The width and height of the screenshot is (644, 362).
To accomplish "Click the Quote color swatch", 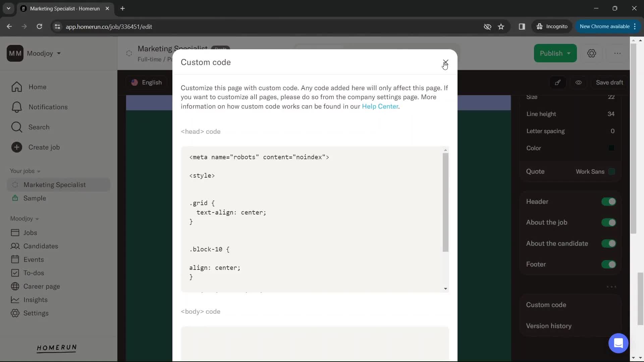I will (611, 172).
